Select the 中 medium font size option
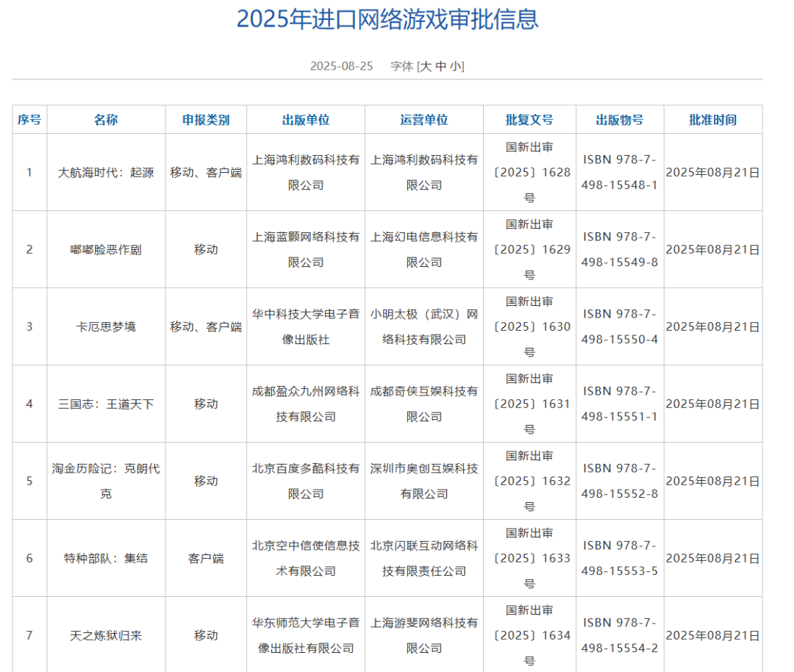The width and height of the screenshot is (794, 672). pos(442,66)
